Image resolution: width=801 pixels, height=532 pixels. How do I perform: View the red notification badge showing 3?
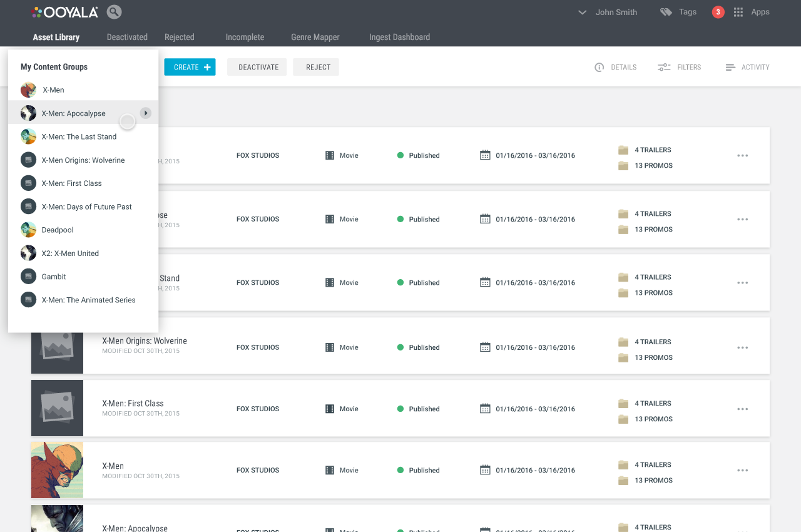pyautogui.click(x=718, y=12)
